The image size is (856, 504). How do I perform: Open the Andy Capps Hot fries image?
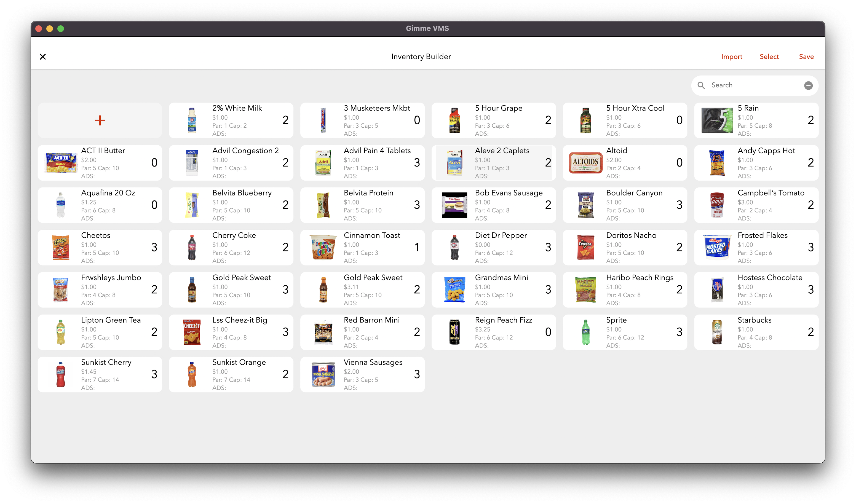[717, 163]
